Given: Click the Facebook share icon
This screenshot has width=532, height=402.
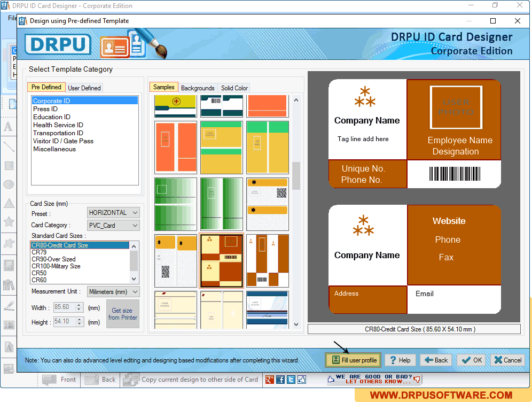Looking at the screenshot, I should (x=280, y=379).
